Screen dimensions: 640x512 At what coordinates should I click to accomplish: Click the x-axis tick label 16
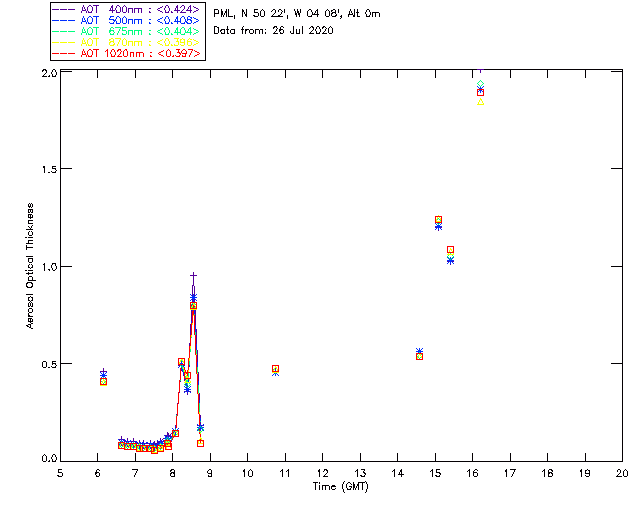click(473, 473)
